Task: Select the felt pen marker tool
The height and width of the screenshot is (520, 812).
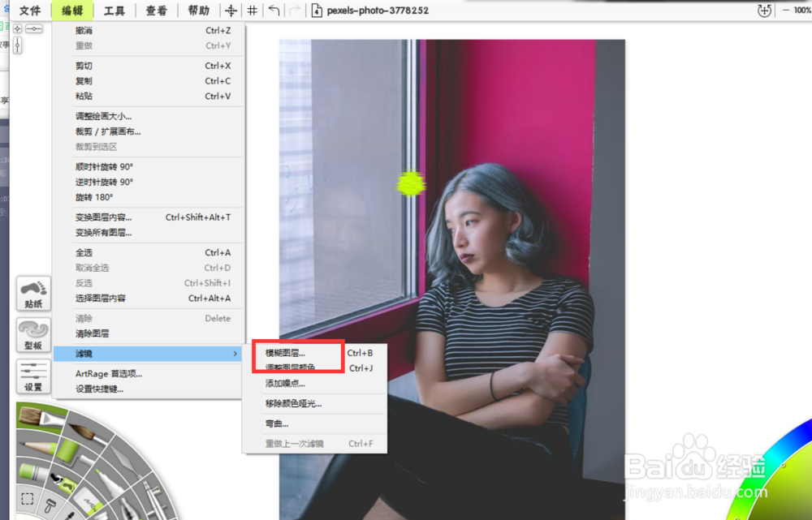Action: (110, 483)
